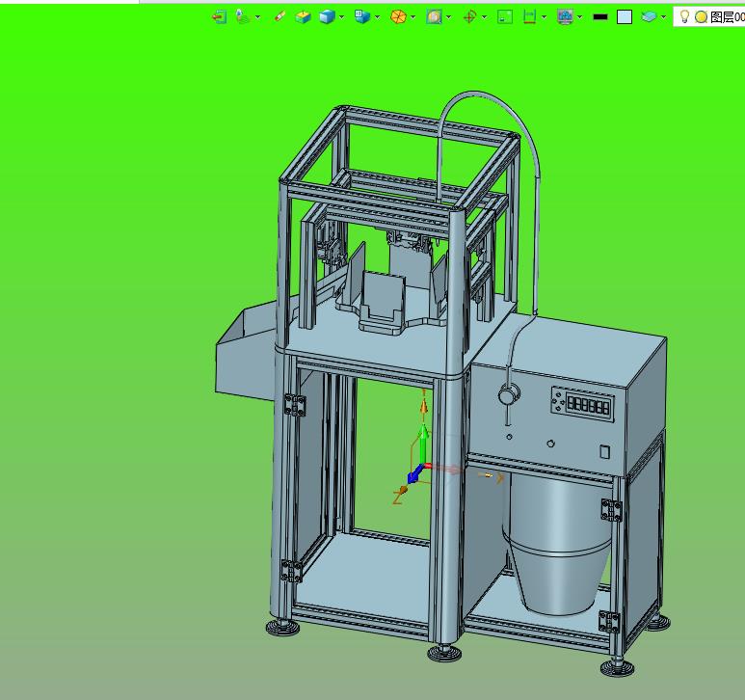Click the monitor display settings icon
This screenshot has width=745, height=700.
click(565, 17)
